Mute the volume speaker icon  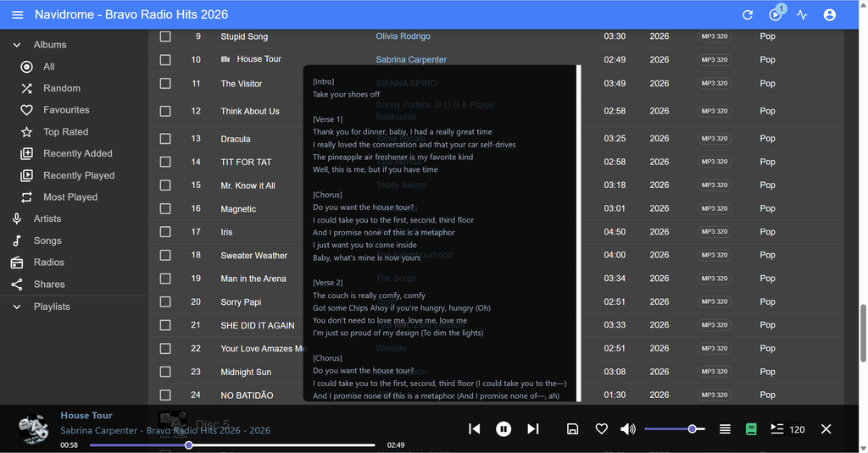[628, 428]
